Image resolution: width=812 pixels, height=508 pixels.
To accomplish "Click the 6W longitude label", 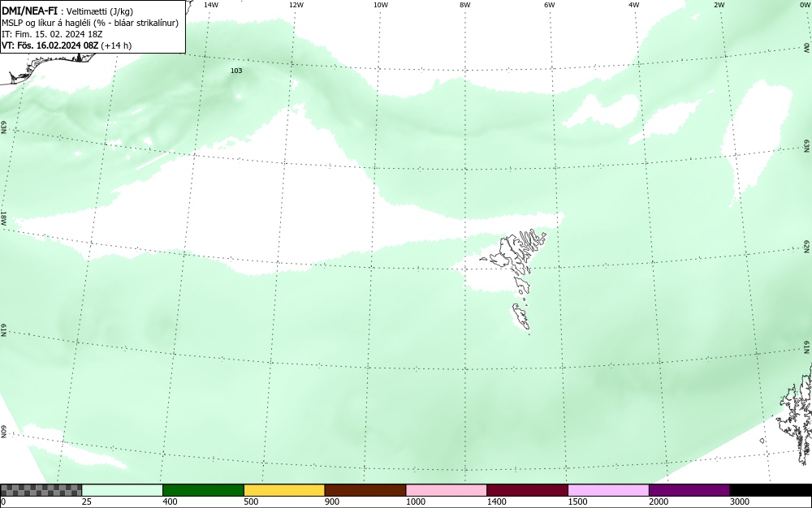I will (x=550, y=5).
